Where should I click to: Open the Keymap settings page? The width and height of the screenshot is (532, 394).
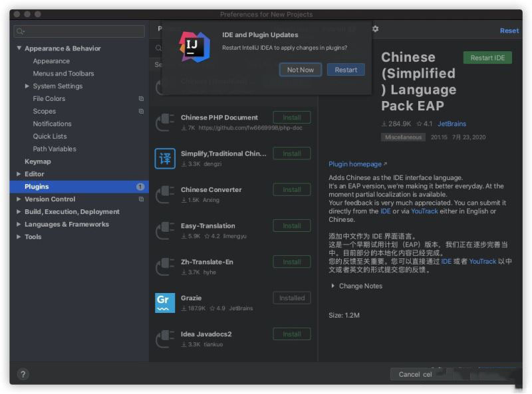(x=38, y=161)
